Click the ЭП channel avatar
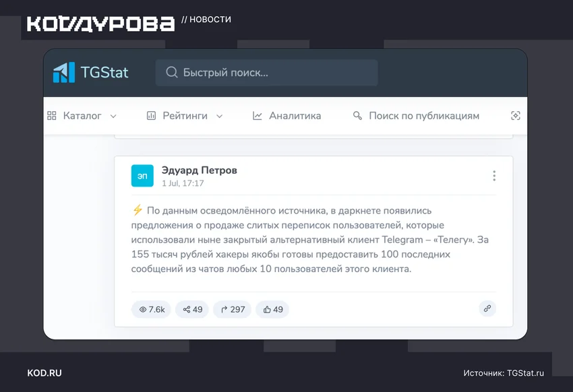 [x=142, y=176]
